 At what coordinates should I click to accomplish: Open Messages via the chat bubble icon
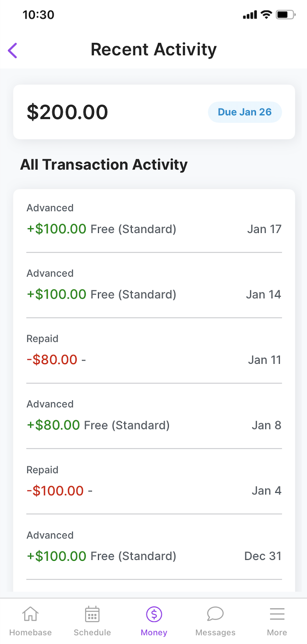coord(215,614)
